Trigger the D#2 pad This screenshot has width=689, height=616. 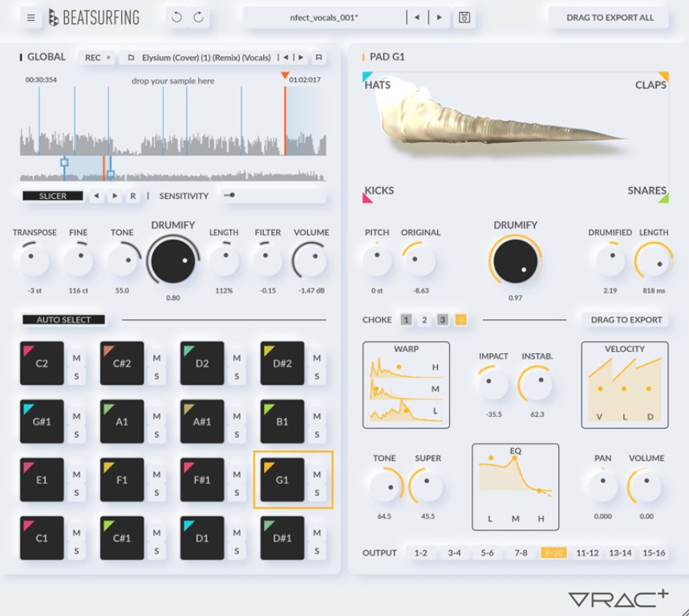point(282,363)
